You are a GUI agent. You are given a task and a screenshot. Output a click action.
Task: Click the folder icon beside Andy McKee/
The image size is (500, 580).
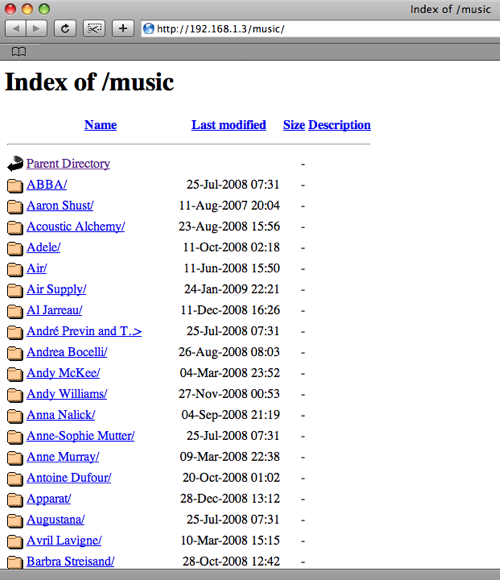pos(15,374)
